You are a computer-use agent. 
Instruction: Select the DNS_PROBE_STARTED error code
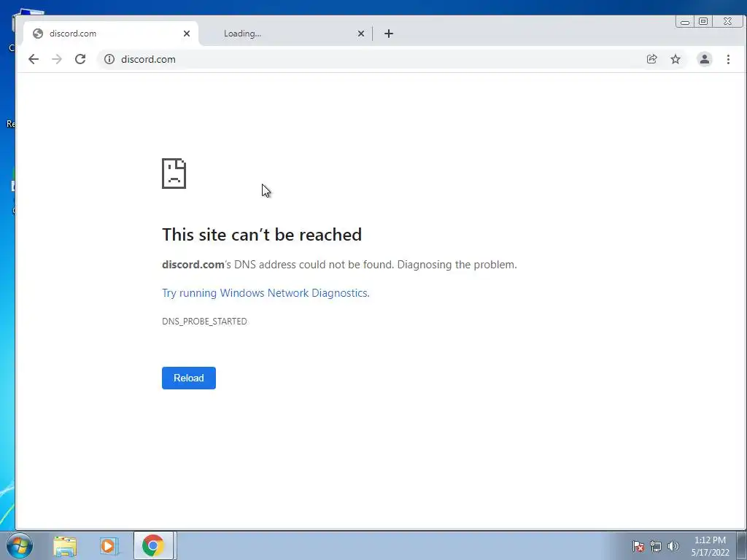[204, 322]
